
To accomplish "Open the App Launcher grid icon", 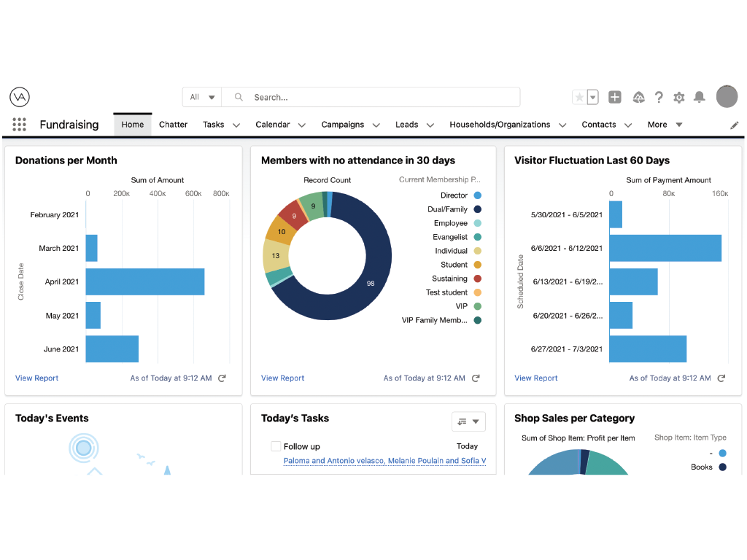I will (x=19, y=124).
